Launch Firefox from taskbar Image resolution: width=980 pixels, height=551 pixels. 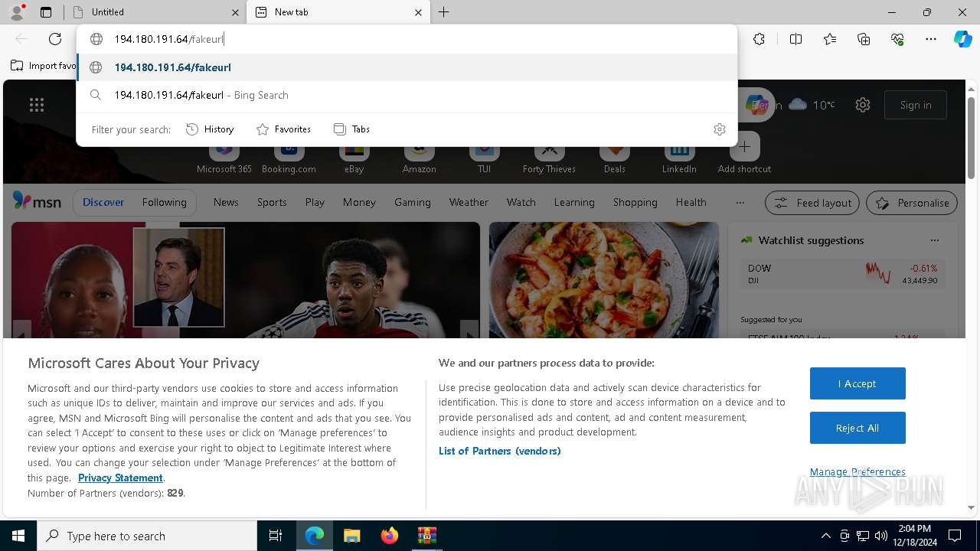pyautogui.click(x=390, y=536)
